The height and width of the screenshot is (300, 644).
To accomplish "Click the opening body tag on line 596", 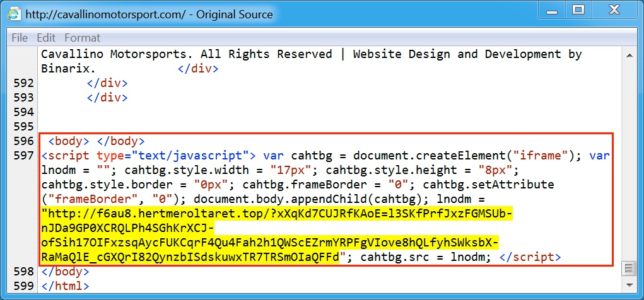I will (x=69, y=141).
